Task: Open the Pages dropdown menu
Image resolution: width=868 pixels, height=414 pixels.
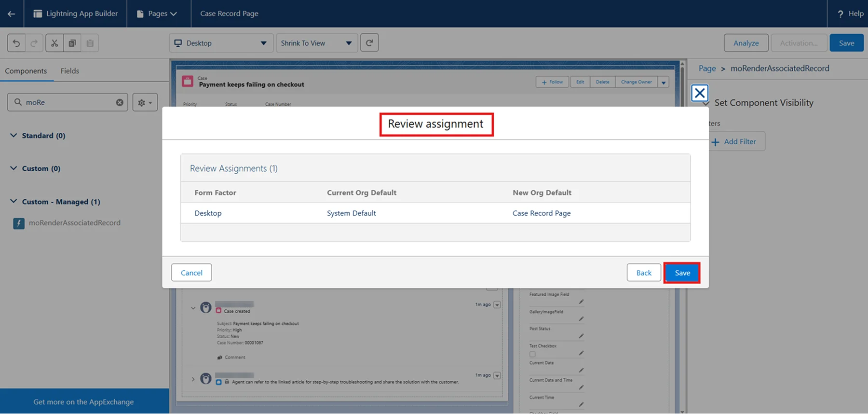Action: pos(158,14)
